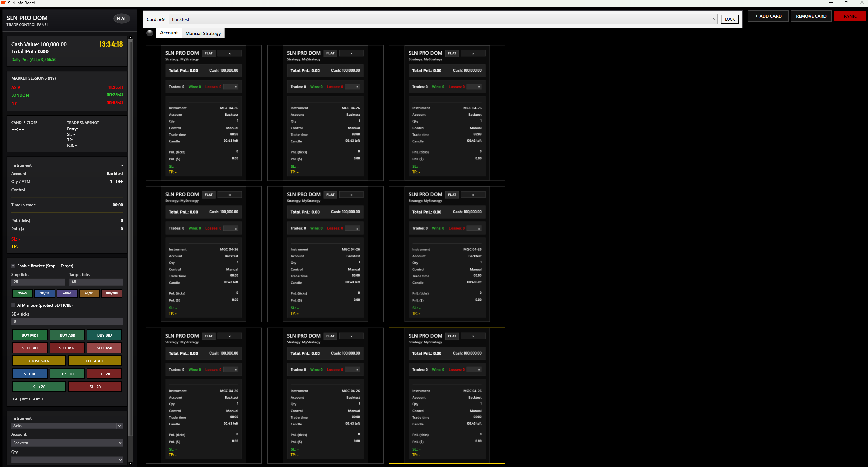Click the Stop ticks input field
868x467 pixels.
tap(38, 282)
